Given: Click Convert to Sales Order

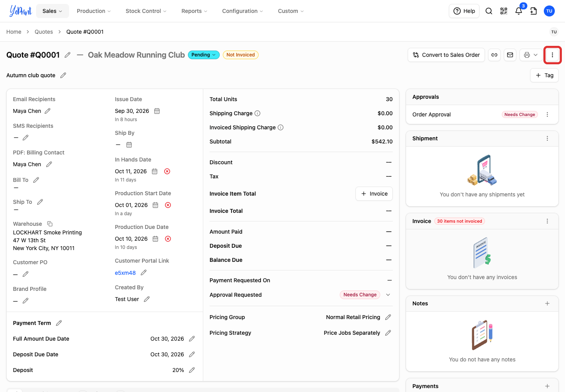Looking at the screenshot, I should 447,55.
